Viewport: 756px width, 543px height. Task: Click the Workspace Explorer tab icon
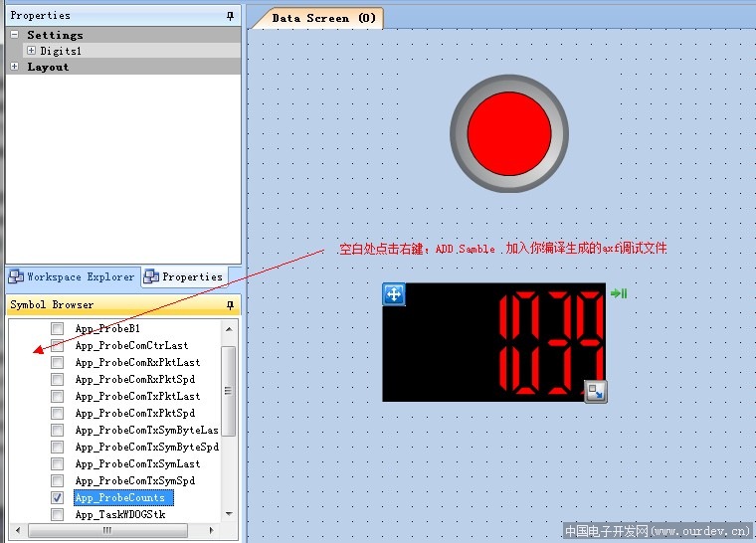pos(16,276)
